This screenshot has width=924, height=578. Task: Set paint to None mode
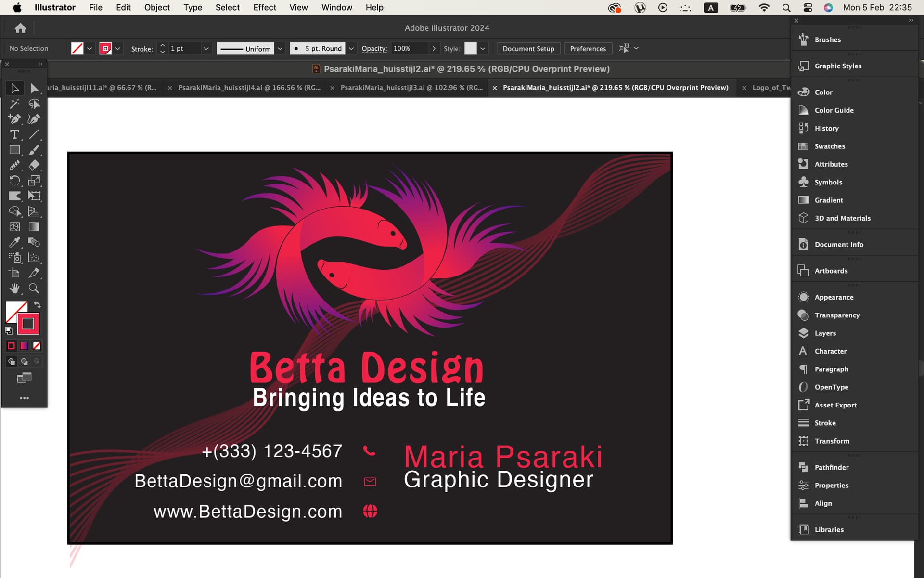(x=37, y=346)
